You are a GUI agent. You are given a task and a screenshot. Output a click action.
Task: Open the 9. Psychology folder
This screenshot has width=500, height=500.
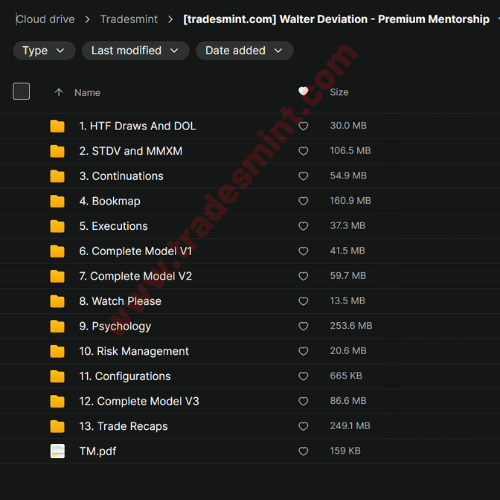[x=115, y=326]
